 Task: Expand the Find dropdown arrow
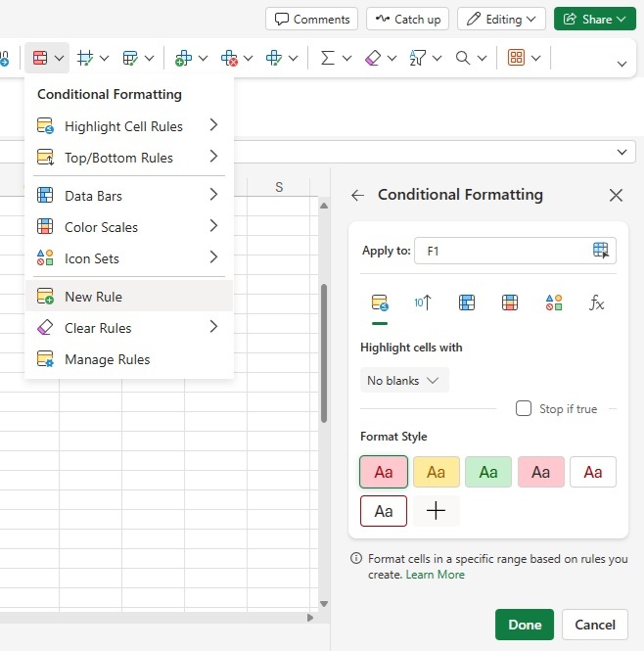(482, 58)
